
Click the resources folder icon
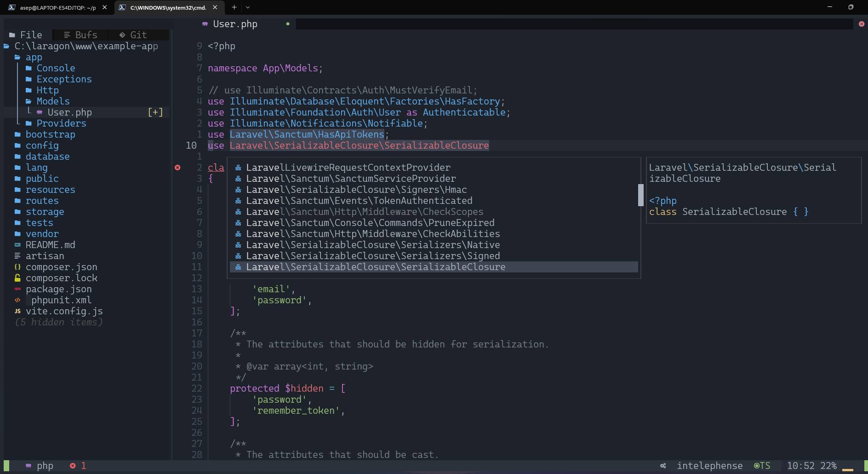pyautogui.click(x=17, y=190)
